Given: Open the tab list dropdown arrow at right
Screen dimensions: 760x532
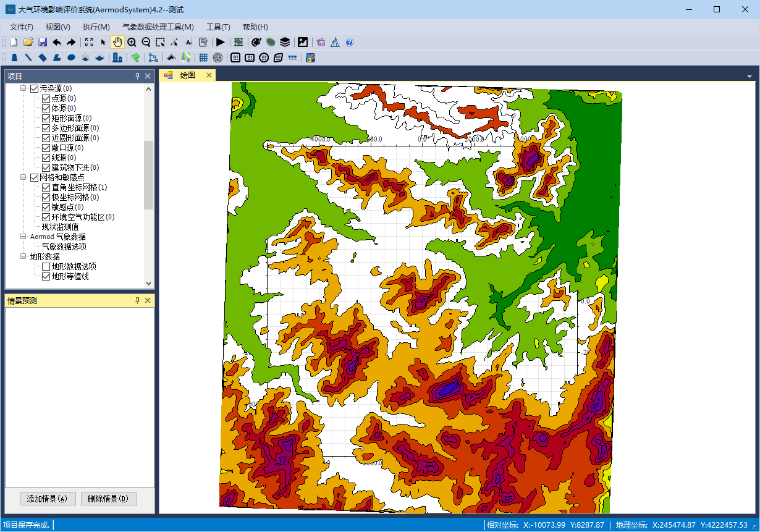Looking at the screenshot, I should click(x=749, y=76).
